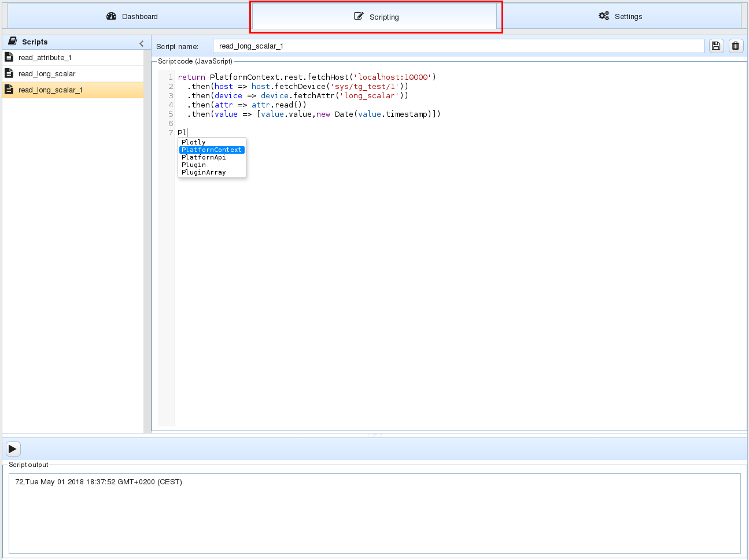Open the Settings tab
The height and width of the screenshot is (560, 749).
619,16
